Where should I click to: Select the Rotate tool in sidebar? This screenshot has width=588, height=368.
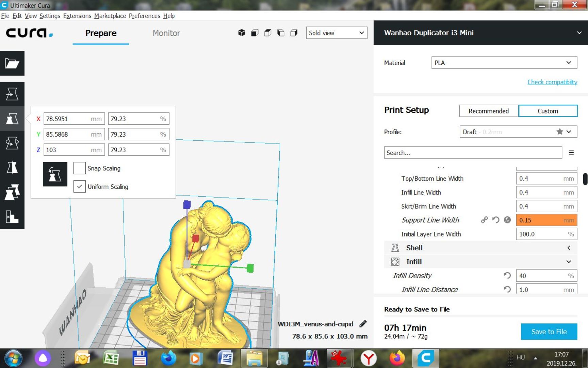(x=12, y=143)
